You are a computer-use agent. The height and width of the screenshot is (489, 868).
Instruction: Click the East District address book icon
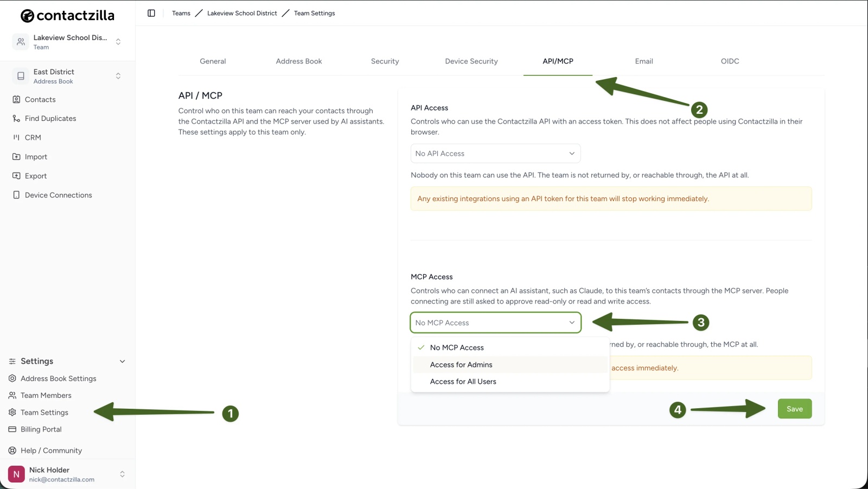tap(21, 76)
